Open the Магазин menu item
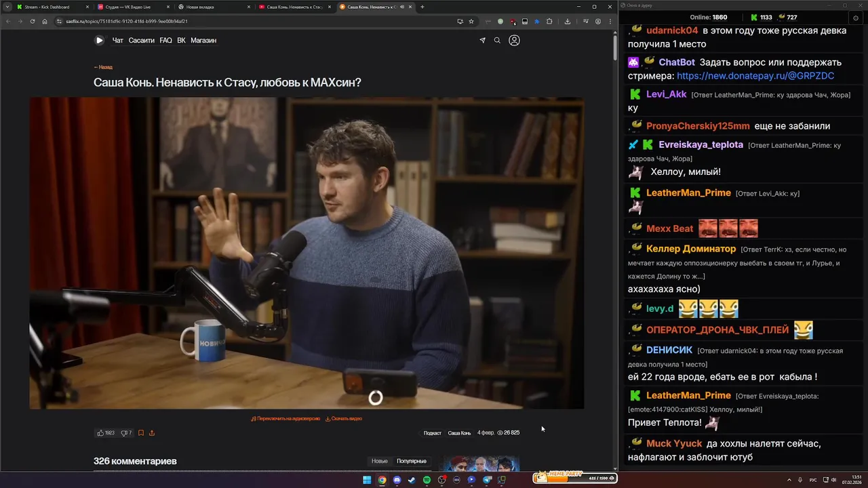 [203, 41]
